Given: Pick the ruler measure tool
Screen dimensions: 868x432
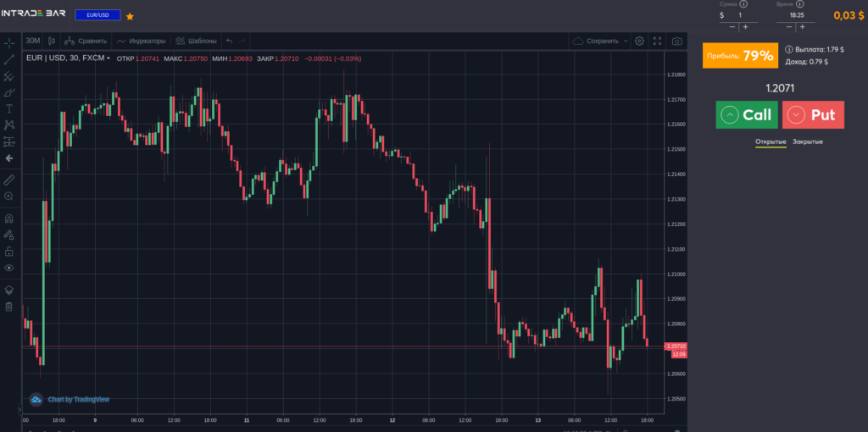Looking at the screenshot, I should (x=9, y=180).
